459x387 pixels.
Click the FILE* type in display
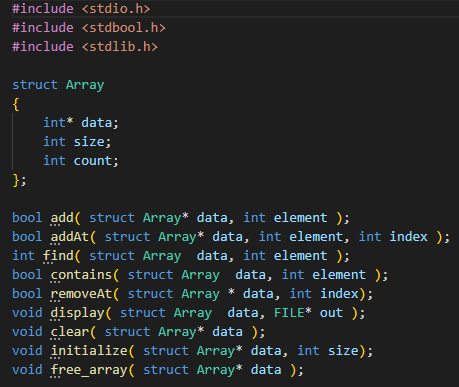point(293,313)
